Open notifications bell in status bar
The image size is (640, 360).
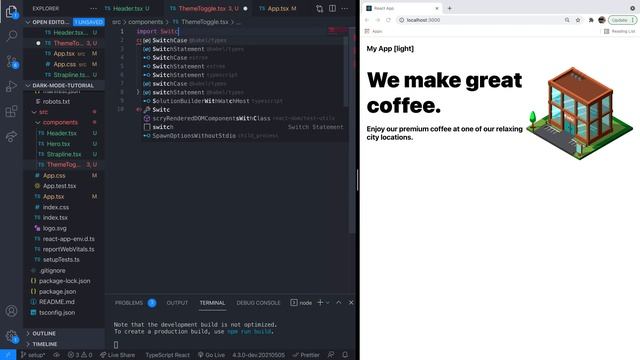(345, 355)
